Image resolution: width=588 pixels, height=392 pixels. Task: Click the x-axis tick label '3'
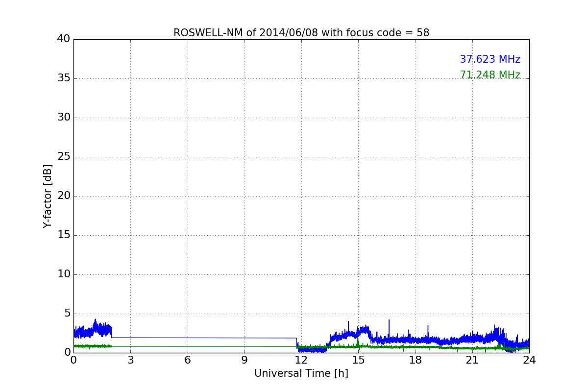[130, 360]
